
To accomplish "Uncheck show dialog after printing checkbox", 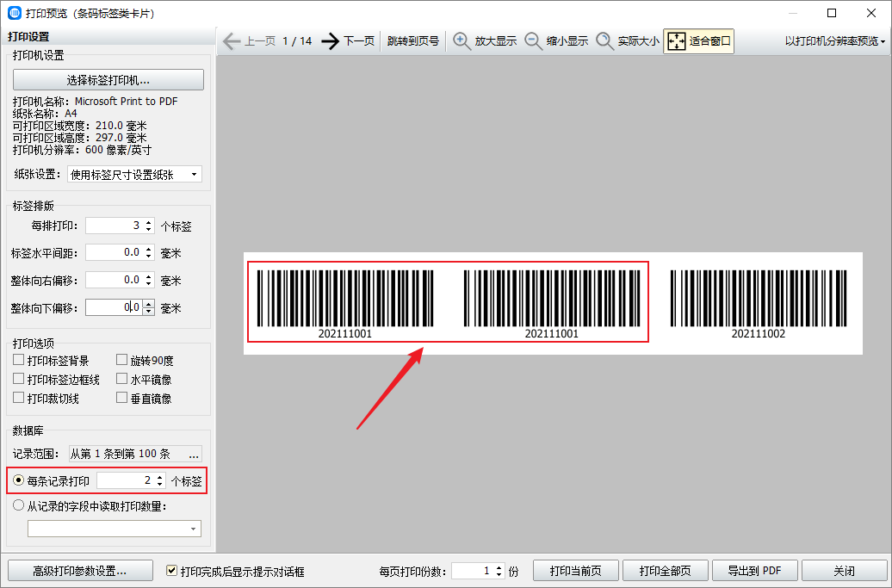I will [x=172, y=571].
